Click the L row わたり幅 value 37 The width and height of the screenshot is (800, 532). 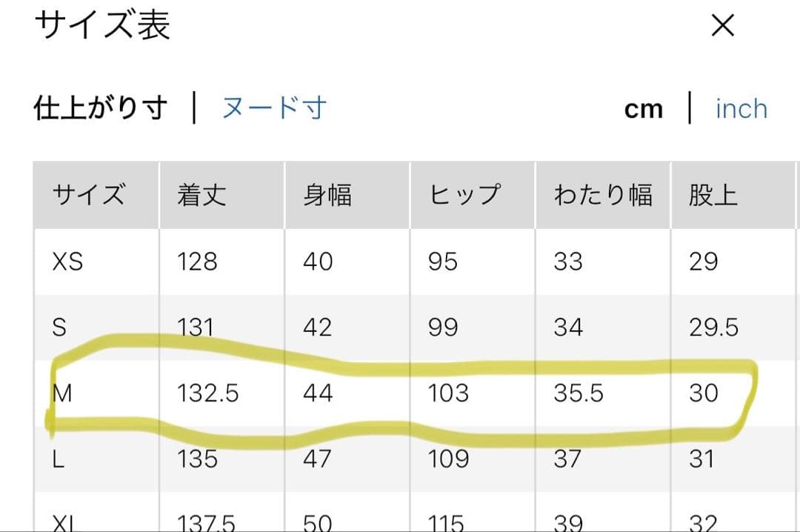pyautogui.click(x=568, y=459)
